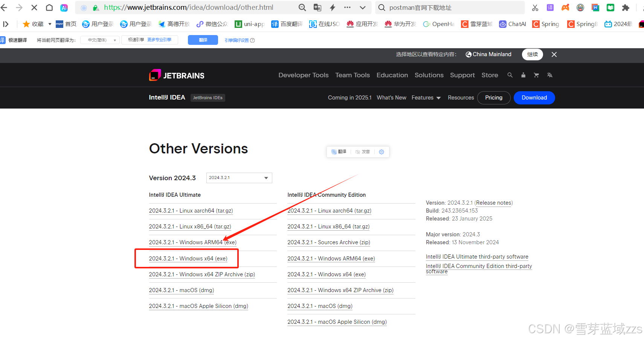Open Developer Tools menu
Screen dimensions: 644x340
(x=304, y=75)
